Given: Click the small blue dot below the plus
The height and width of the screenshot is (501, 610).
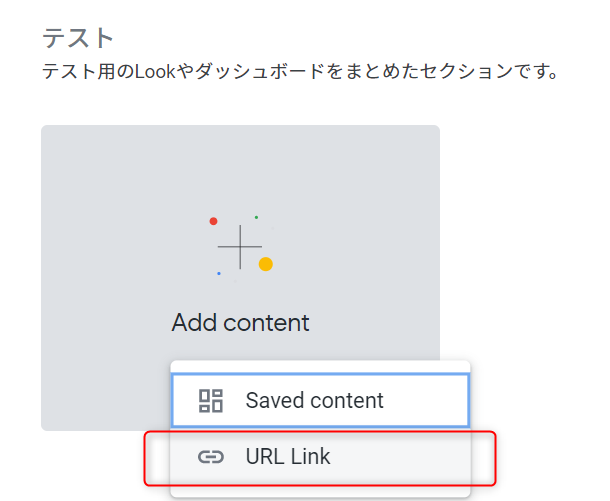Looking at the screenshot, I should point(219,273).
